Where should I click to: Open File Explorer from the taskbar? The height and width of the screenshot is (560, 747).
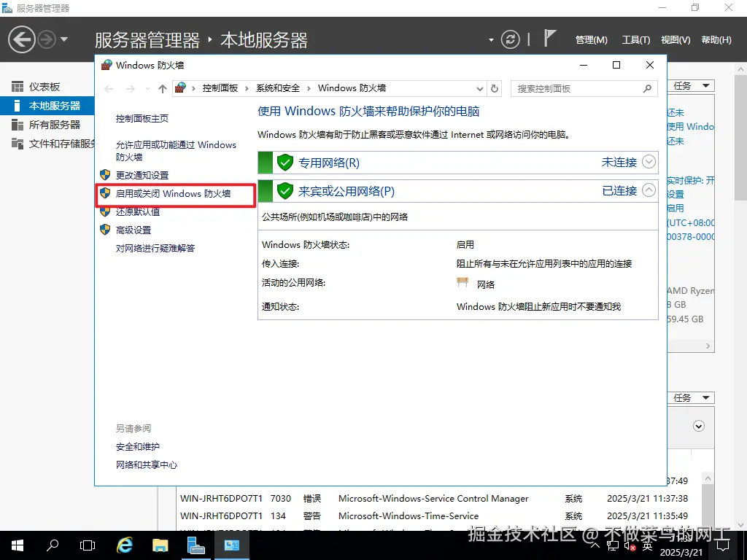(160, 545)
